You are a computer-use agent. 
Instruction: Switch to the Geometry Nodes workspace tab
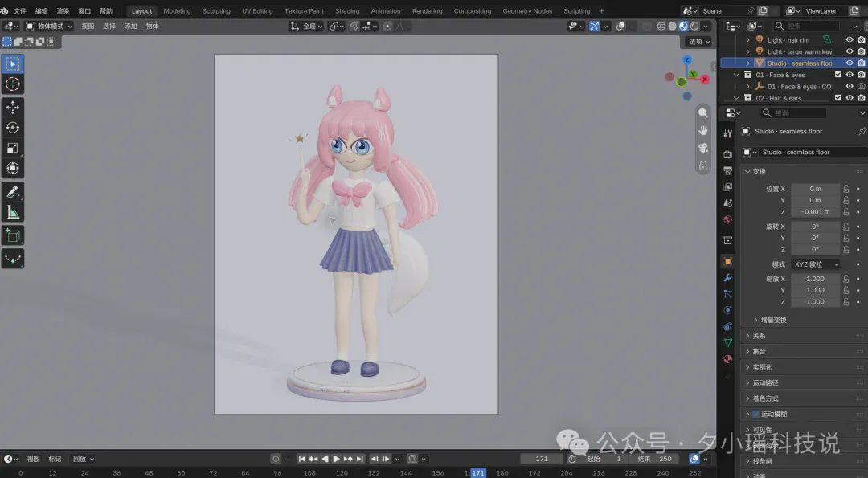click(527, 11)
